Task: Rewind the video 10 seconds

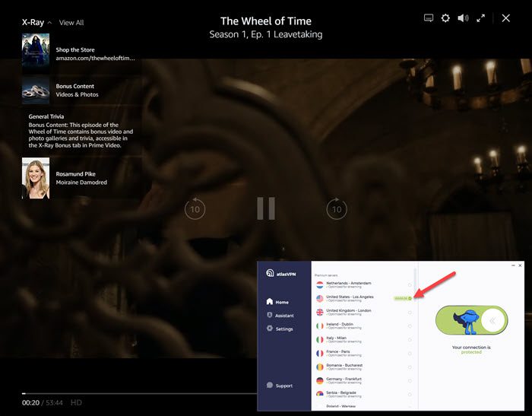Action: [195, 208]
